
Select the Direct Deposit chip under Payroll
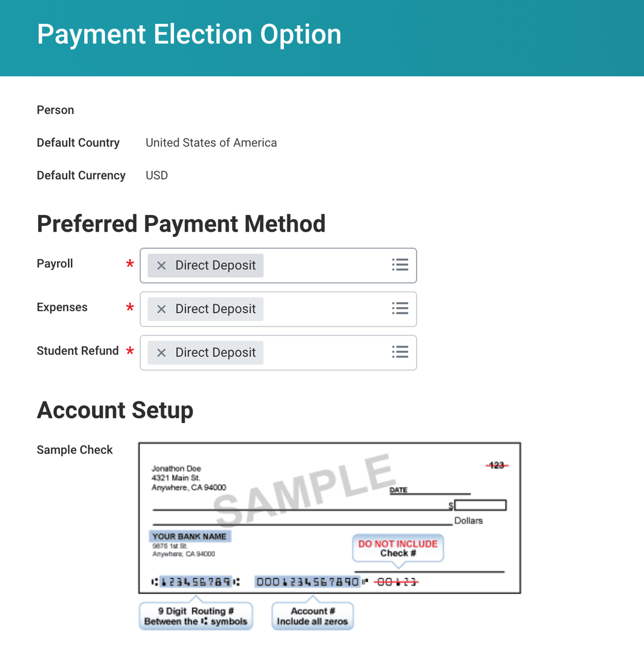tap(215, 265)
